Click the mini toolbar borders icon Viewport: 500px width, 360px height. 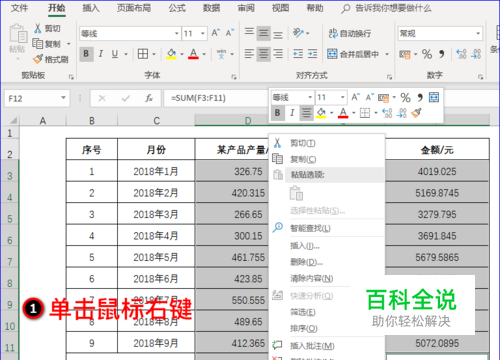tap(365, 113)
